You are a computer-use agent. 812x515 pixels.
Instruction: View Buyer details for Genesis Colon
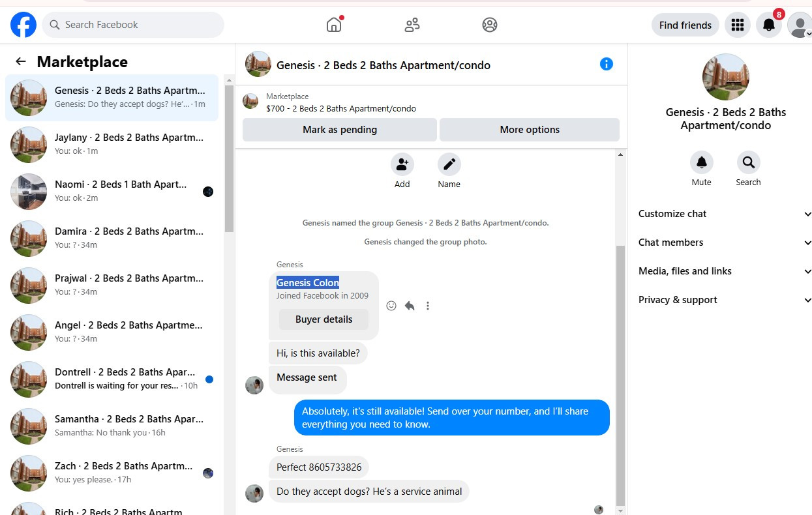tap(323, 319)
